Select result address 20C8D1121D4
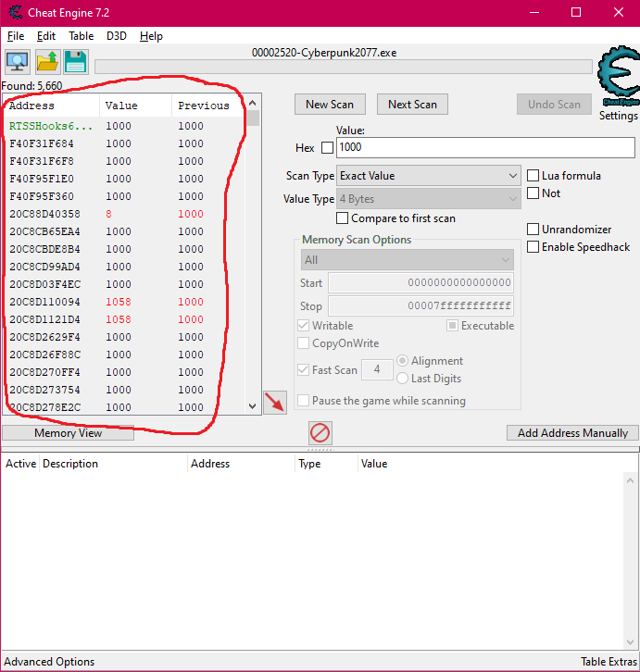This screenshot has width=640, height=672. [x=124, y=319]
